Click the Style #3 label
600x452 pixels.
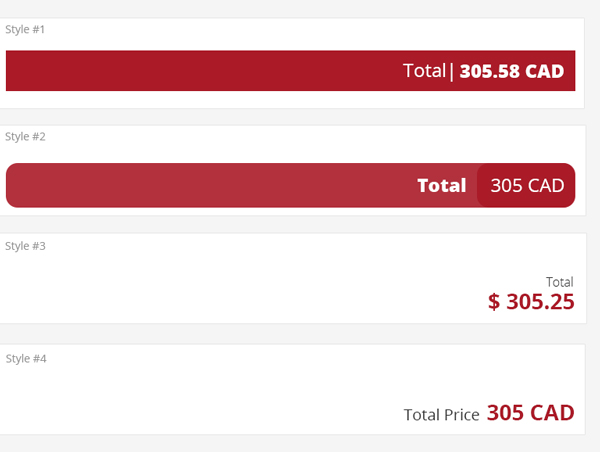25,246
